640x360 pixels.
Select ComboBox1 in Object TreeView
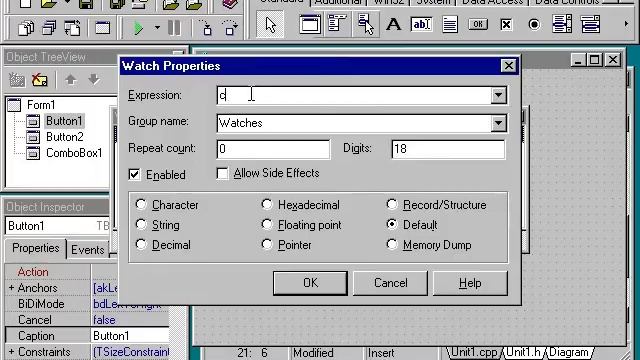[74, 153]
